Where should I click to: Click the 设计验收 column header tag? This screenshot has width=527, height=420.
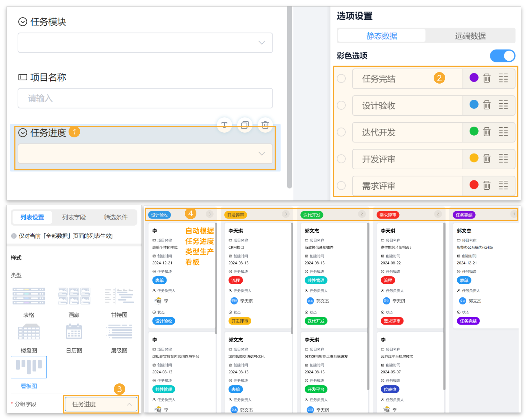coord(159,214)
